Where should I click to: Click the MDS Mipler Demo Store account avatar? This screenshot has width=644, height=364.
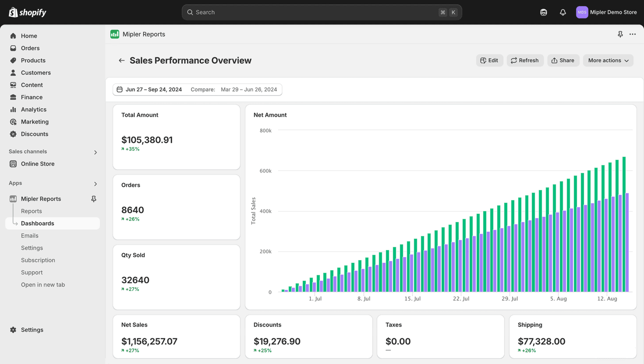pyautogui.click(x=582, y=12)
